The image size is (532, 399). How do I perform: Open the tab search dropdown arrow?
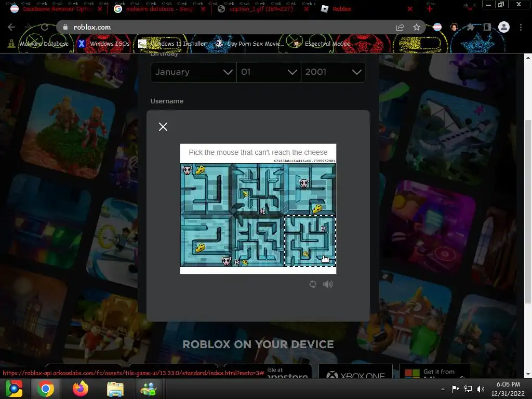[470, 9]
